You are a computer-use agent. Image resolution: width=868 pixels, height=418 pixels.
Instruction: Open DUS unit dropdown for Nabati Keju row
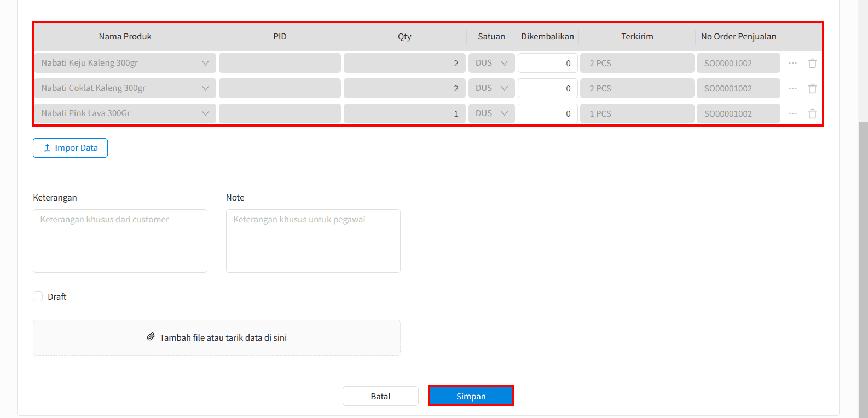491,63
